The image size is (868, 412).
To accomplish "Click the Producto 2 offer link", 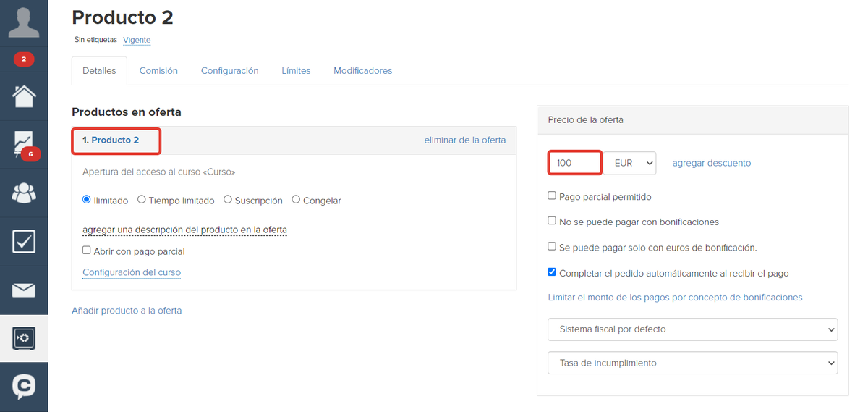I will pyautogui.click(x=115, y=140).
